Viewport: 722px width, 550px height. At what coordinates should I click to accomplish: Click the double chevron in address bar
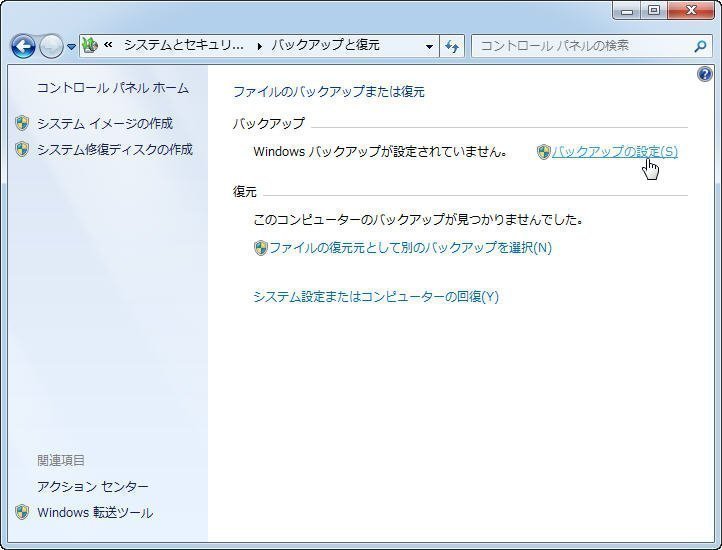point(108,45)
